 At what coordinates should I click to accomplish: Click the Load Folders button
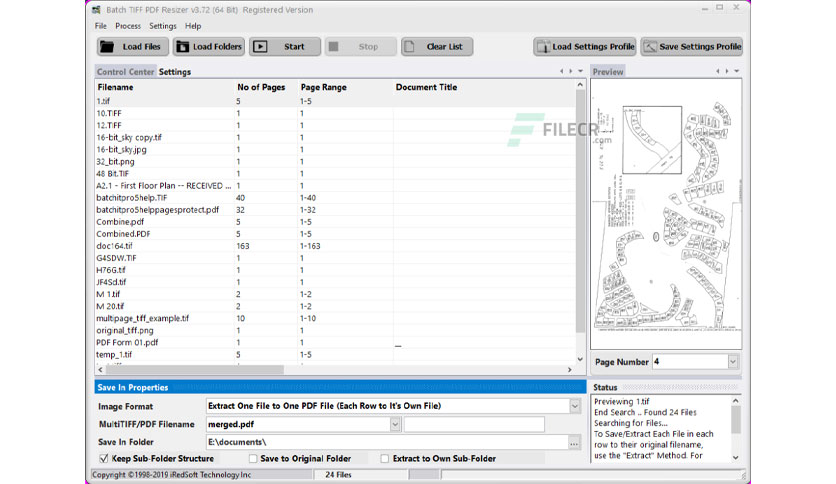point(209,47)
